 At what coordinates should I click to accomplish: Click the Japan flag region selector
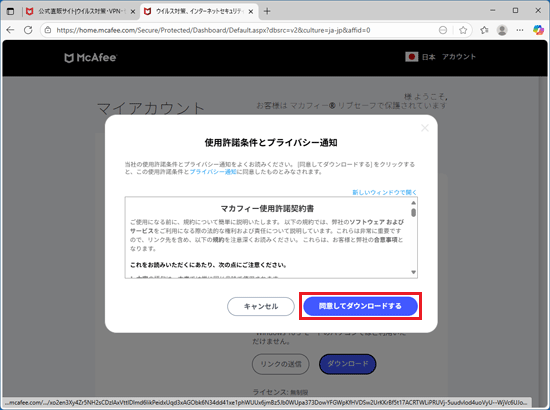click(x=411, y=57)
